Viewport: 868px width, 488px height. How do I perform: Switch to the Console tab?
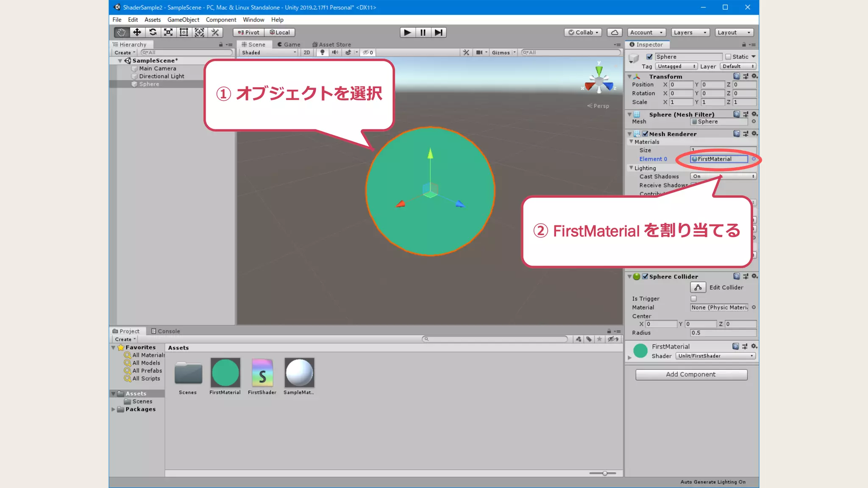coord(166,331)
